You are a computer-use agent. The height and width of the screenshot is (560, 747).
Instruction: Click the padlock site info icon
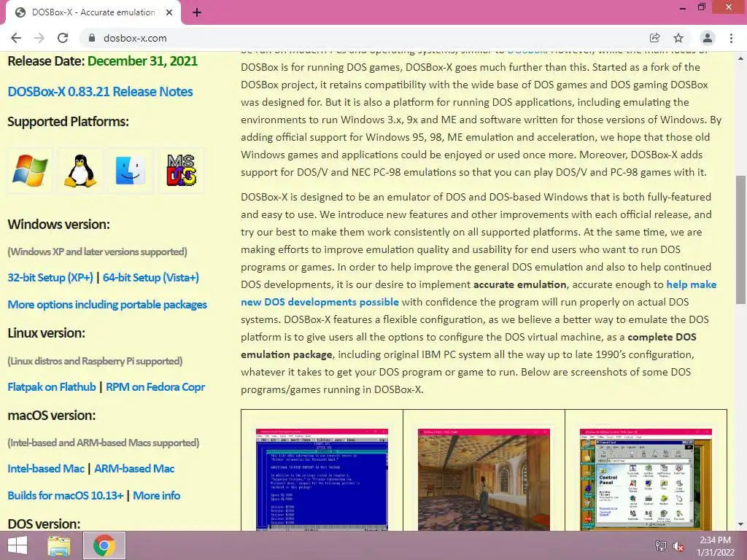click(x=92, y=38)
